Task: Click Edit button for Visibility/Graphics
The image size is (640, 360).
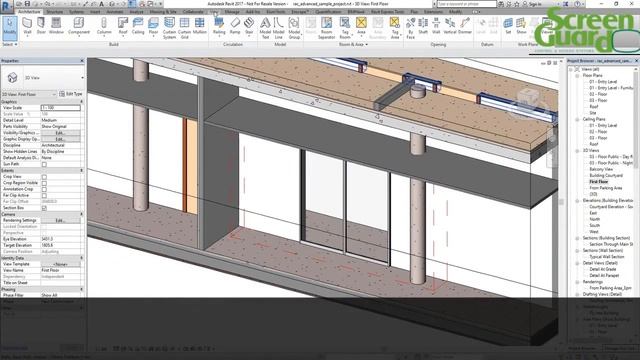Action: [x=60, y=133]
